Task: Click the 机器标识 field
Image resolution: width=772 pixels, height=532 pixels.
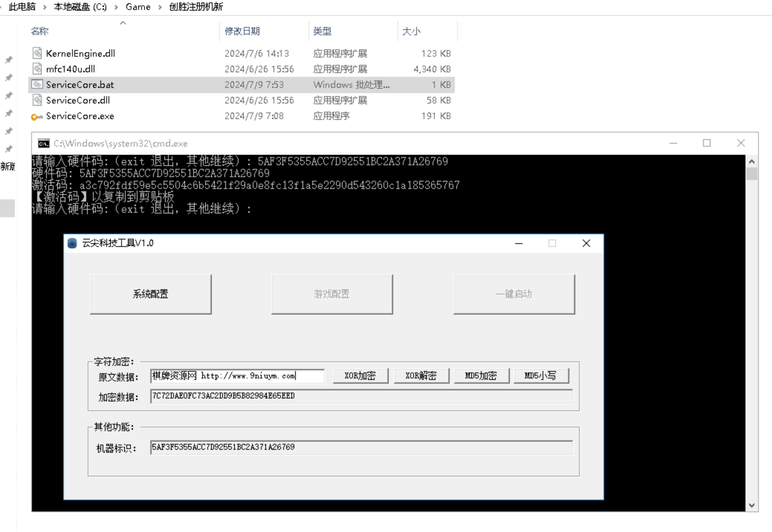Action: pyautogui.click(x=361, y=447)
